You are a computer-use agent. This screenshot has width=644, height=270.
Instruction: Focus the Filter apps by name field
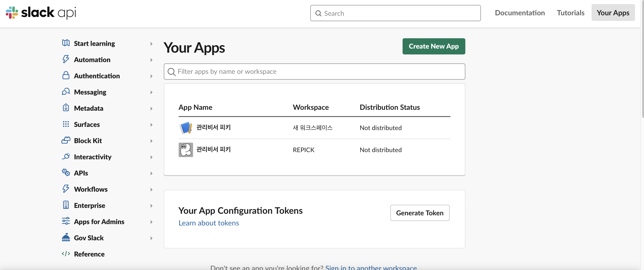tap(314, 72)
